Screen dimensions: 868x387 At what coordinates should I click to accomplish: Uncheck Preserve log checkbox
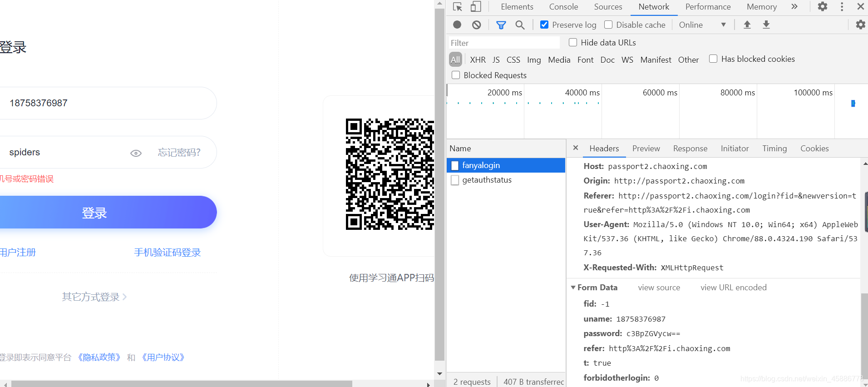tap(544, 25)
